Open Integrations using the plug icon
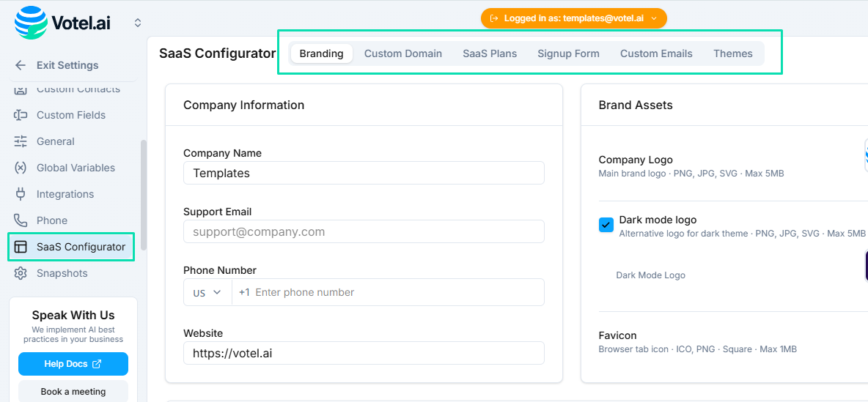 point(21,194)
